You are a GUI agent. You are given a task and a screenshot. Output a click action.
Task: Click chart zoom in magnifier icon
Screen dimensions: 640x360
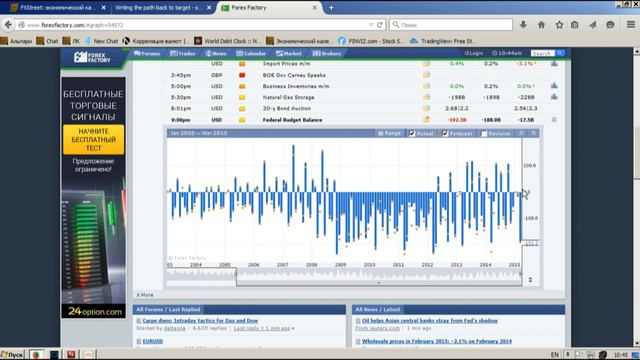point(533,133)
